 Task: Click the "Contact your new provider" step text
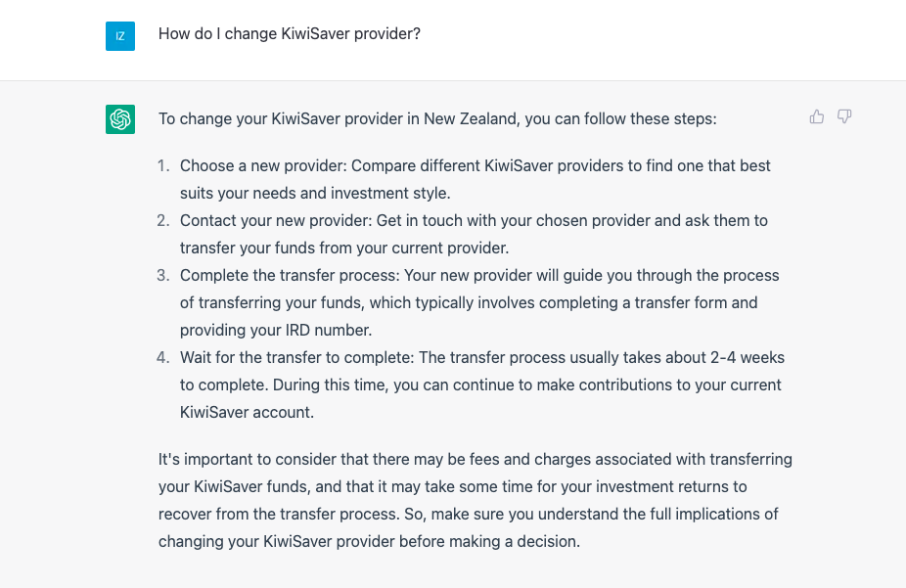click(x=276, y=221)
